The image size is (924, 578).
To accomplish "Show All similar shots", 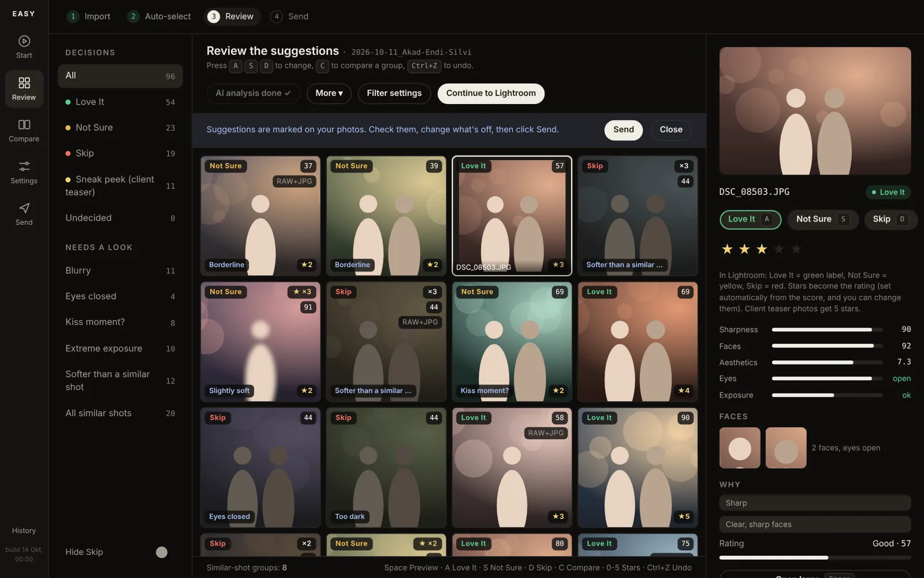I will tap(120, 413).
